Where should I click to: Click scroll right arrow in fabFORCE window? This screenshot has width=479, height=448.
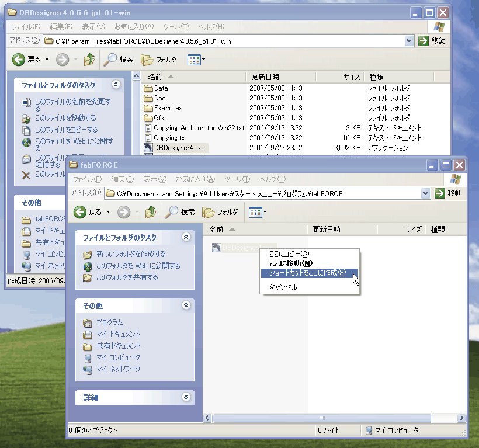[461, 418]
